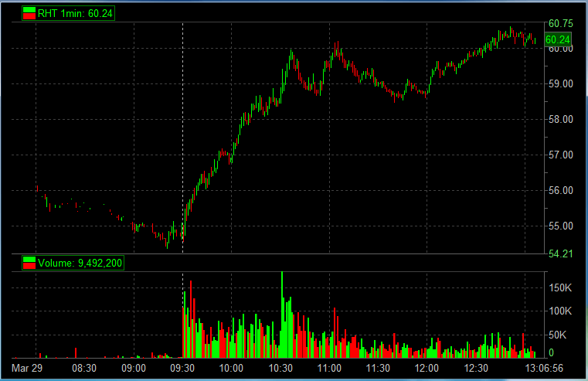The width and height of the screenshot is (588, 381).
Task: Click the RHT 1min legend color icon
Action: click(29, 13)
